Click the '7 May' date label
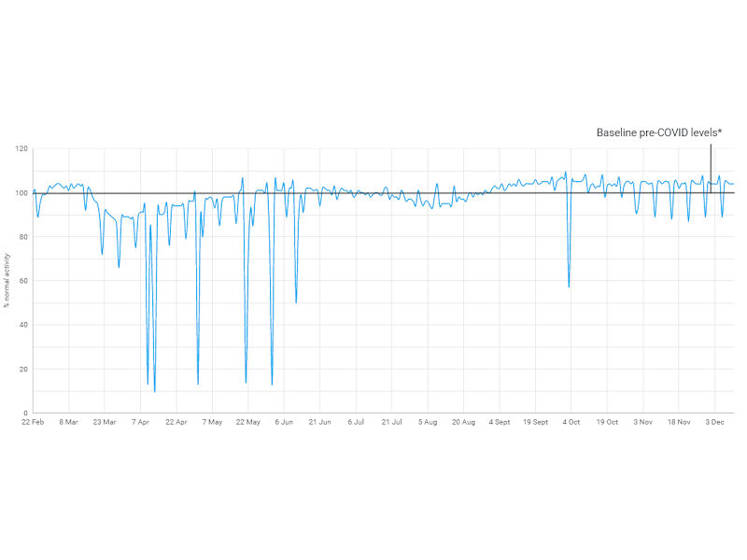This screenshot has width=747, height=560. point(212,422)
